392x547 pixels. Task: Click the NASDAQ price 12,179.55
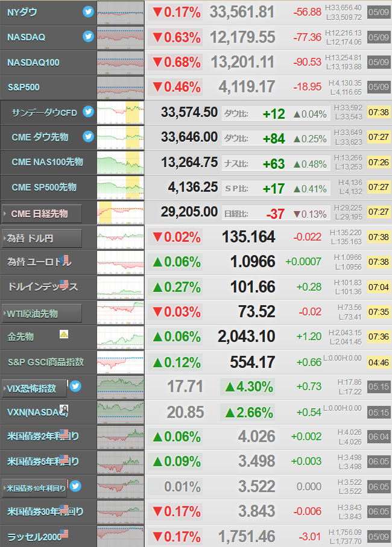click(242, 37)
